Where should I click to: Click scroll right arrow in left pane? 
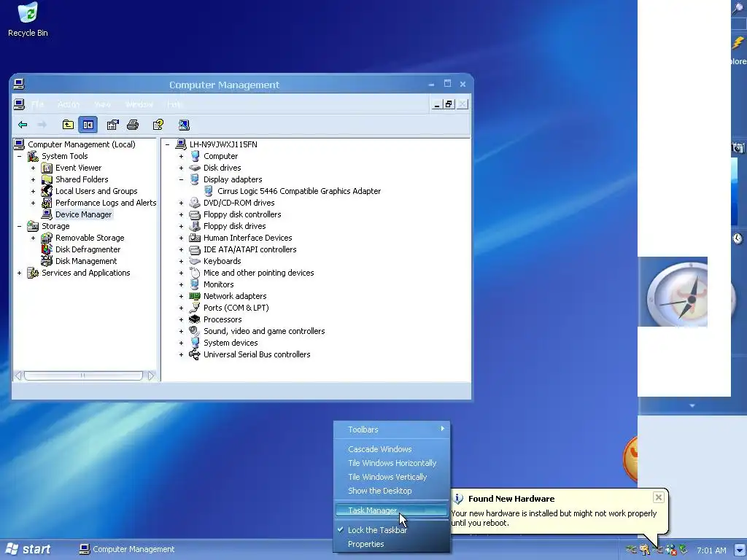tap(151, 376)
